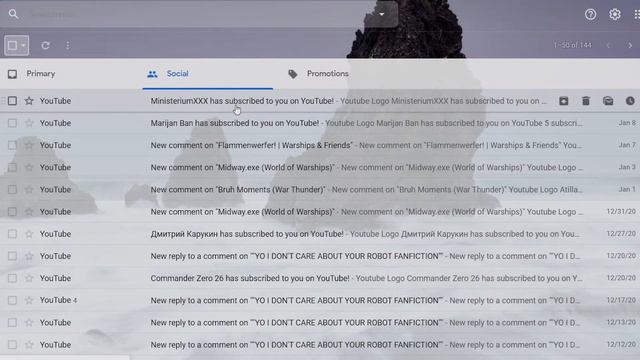
Task: Delete the MinisteriumXXX email with trash icon
Action: pos(586,101)
